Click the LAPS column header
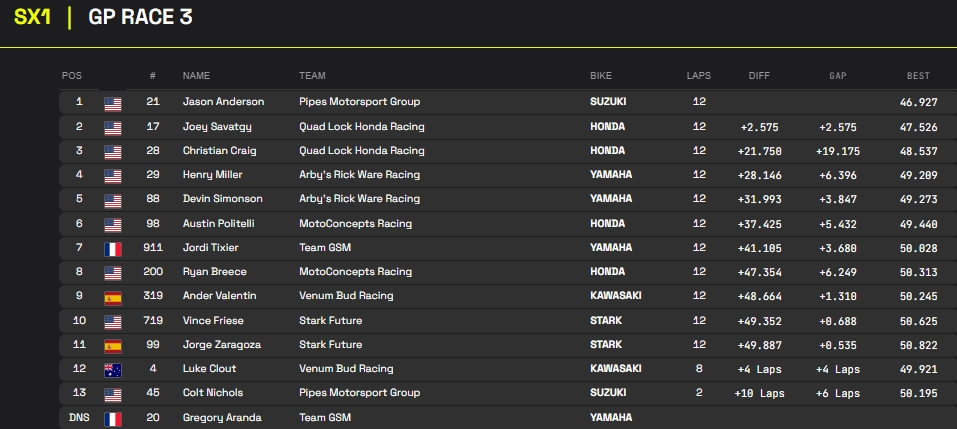 coord(698,76)
